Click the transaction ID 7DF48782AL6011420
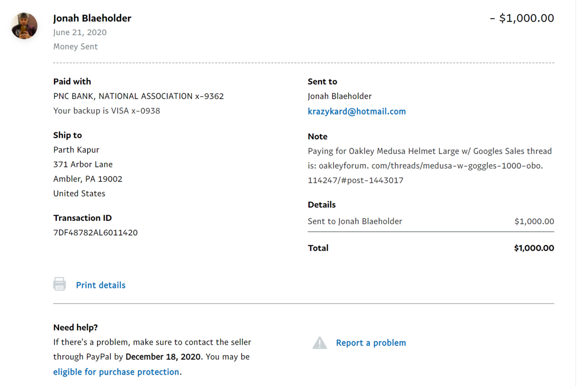 point(96,232)
